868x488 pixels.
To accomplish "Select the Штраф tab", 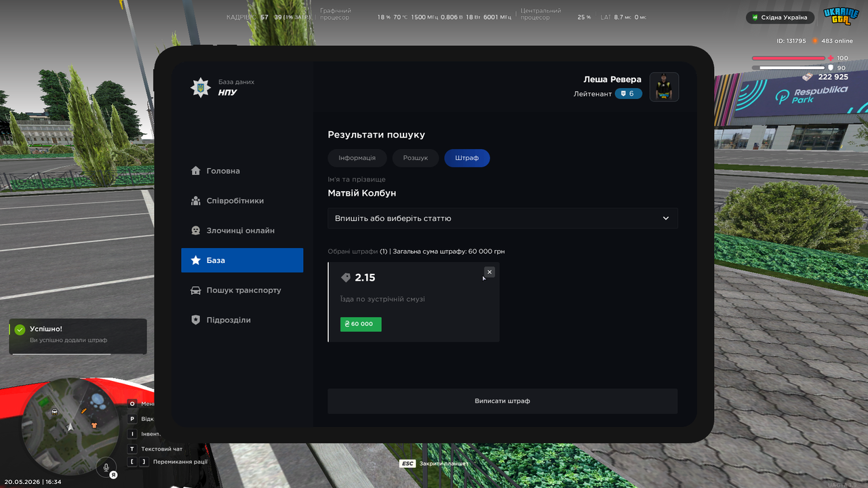I will (467, 158).
